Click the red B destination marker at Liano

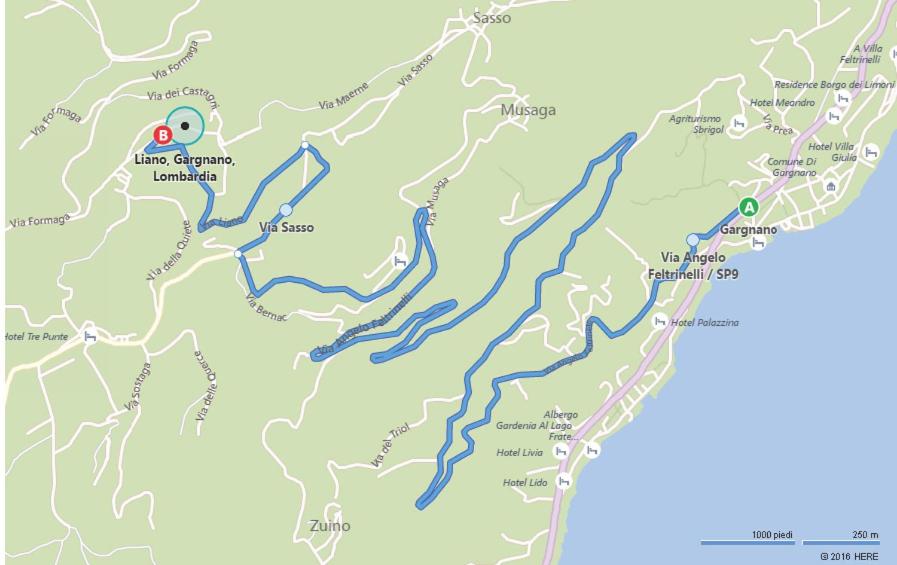(x=163, y=136)
